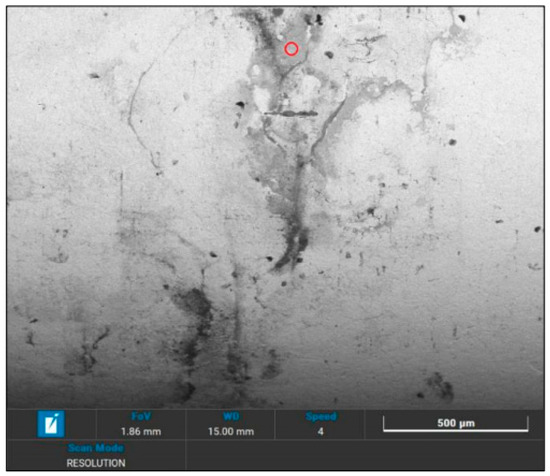Viewport: 550px width, 476px height.
Task: Click the 500 µm scale bar
Action: click(x=456, y=424)
